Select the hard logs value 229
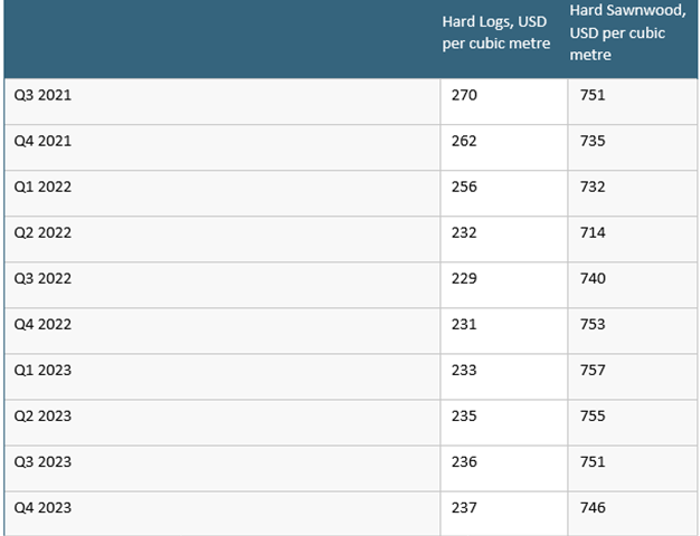This screenshot has width=700, height=536. click(464, 278)
